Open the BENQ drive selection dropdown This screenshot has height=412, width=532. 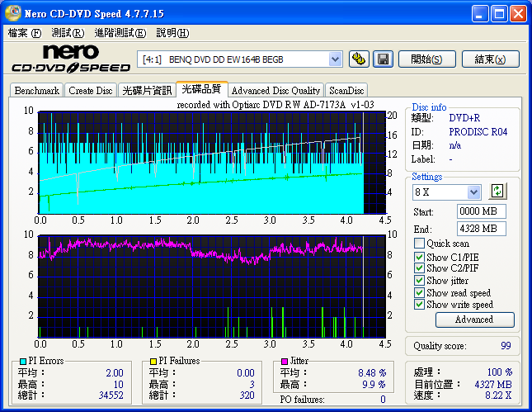pos(335,59)
